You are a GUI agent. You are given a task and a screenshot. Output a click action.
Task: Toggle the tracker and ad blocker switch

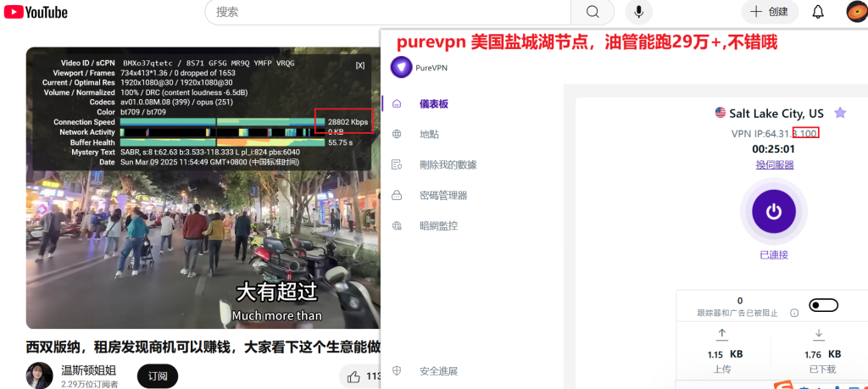coord(823,305)
